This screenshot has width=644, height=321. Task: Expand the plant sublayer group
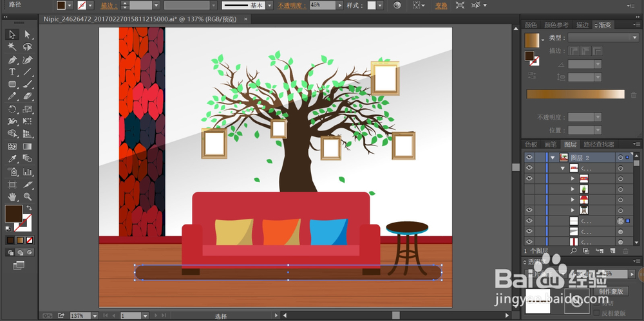[573, 189]
